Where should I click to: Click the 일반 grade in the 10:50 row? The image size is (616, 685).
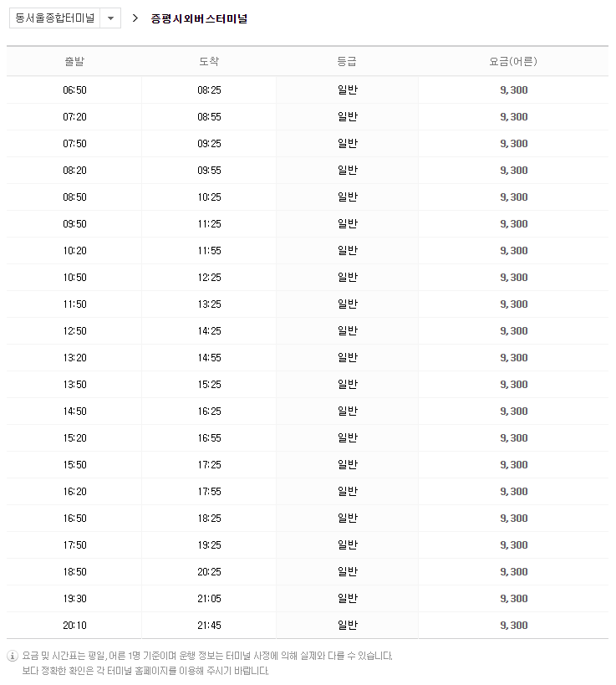348,277
